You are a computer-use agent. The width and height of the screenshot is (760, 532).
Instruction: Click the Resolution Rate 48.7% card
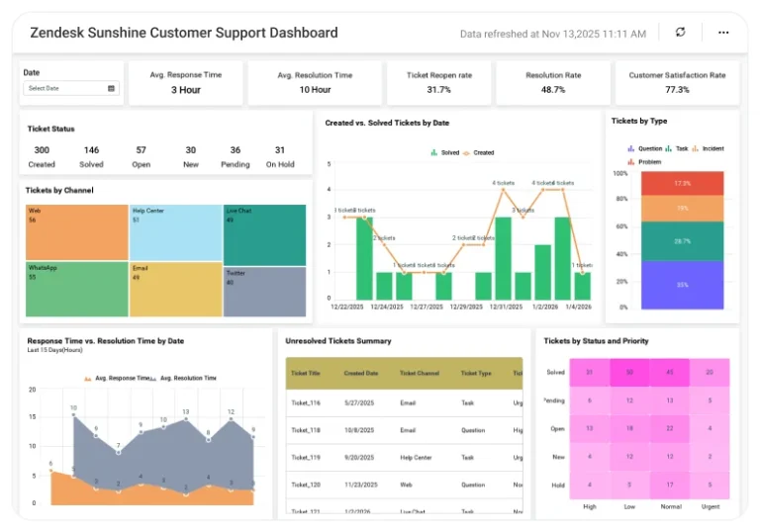[553, 83]
